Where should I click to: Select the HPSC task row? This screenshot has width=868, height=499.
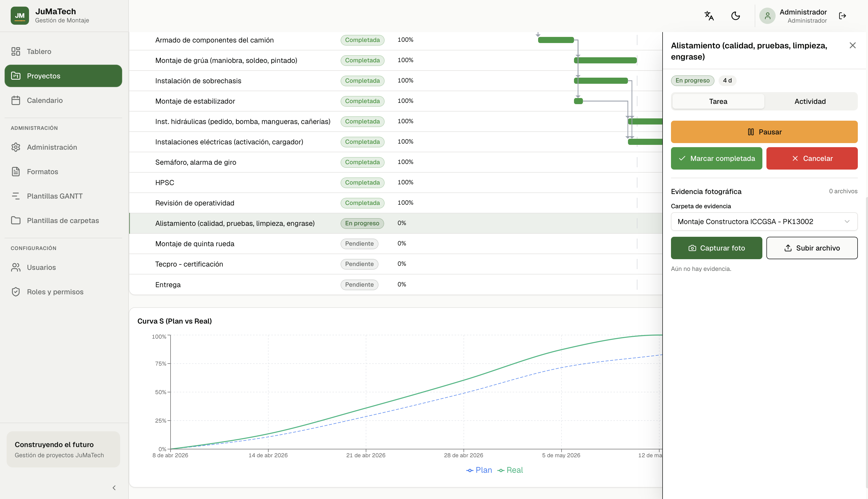[x=396, y=183]
